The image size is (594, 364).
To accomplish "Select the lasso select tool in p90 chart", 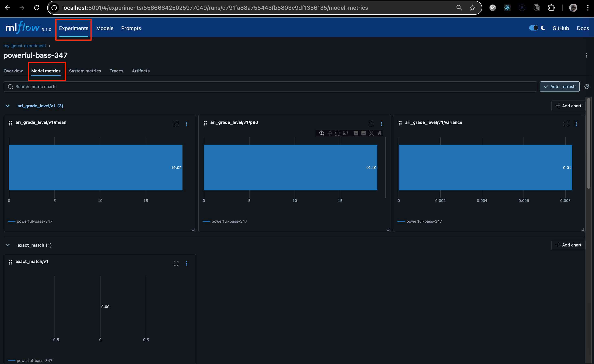I will pos(345,133).
